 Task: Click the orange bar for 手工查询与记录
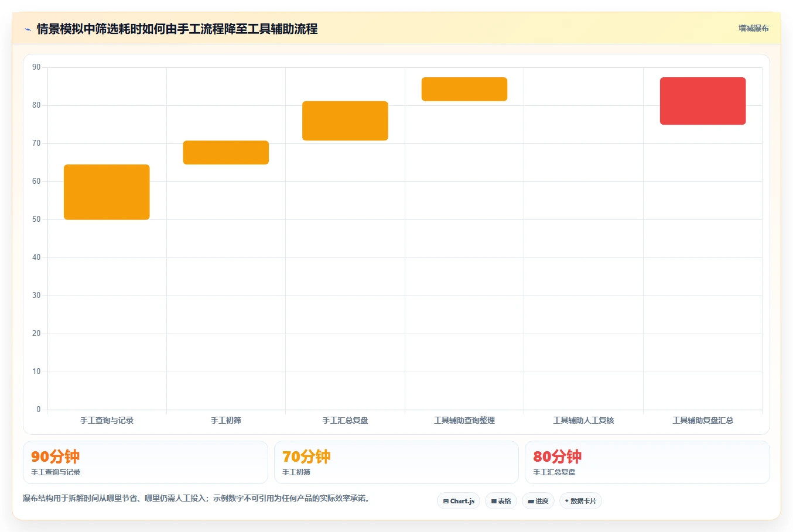coord(107,192)
